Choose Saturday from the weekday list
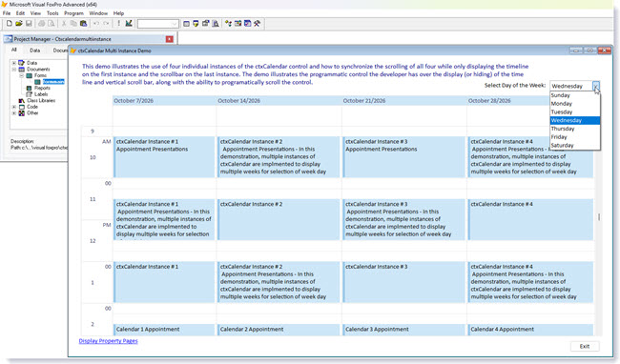The height and width of the screenshot is (364, 620). (575, 145)
